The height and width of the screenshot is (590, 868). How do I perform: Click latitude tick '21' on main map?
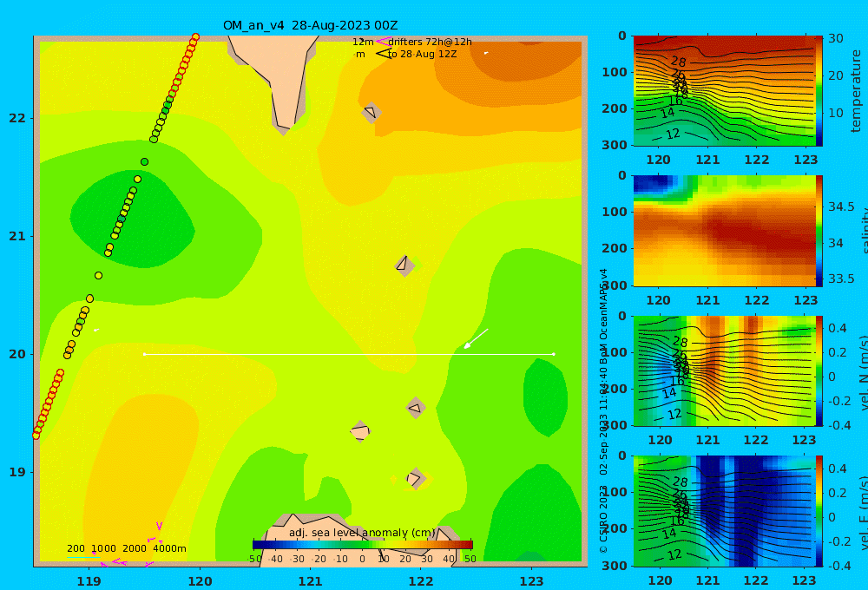pos(17,236)
